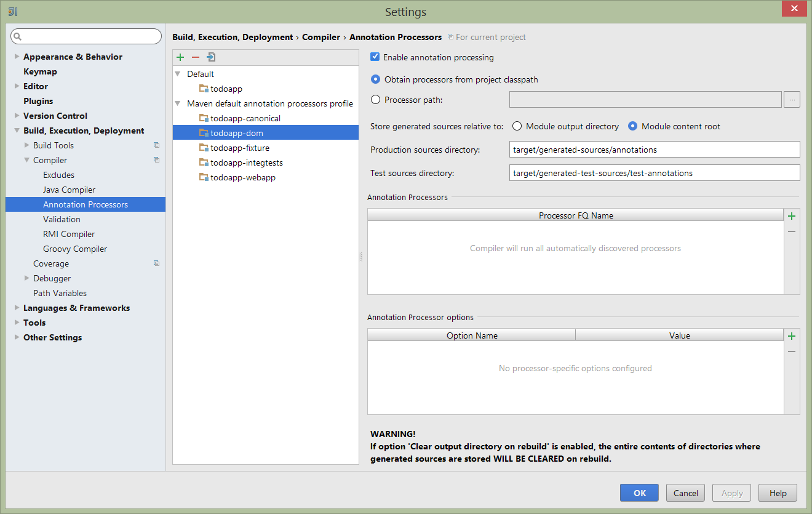Click the red remove profile minus icon
Viewport: 812px width, 514px height.
pos(196,57)
